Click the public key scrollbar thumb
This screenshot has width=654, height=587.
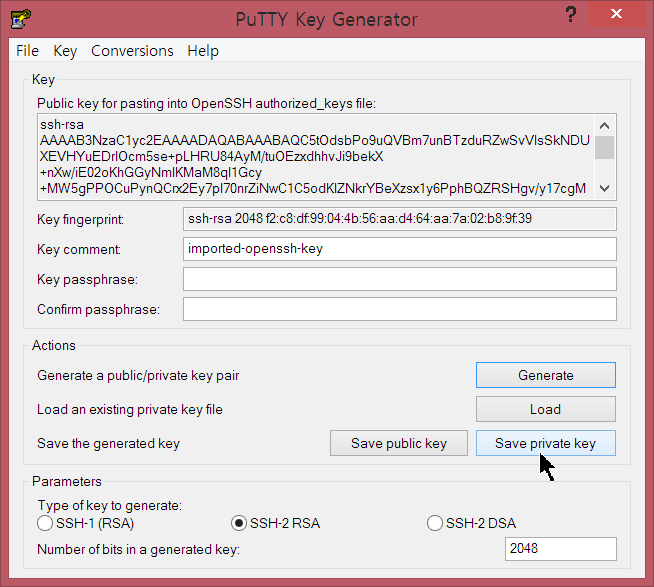(604, 147)
